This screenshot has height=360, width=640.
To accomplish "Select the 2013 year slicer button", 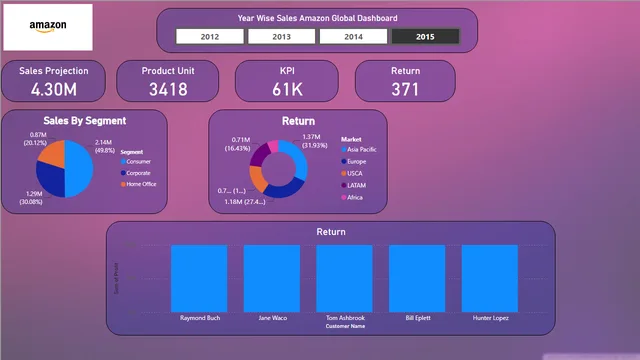I will pos(282,37).
